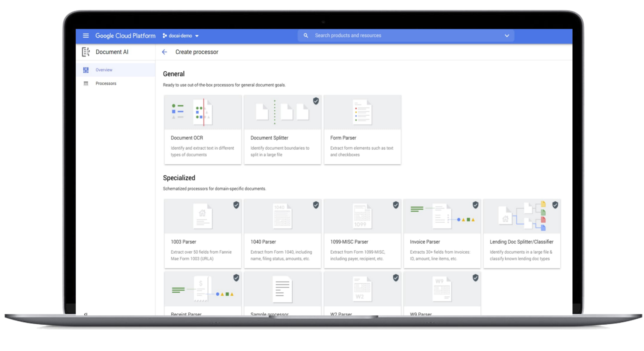Choose the 1099-MISC Parser card
This screenshot has width=644, height=351.
point(363,234)
